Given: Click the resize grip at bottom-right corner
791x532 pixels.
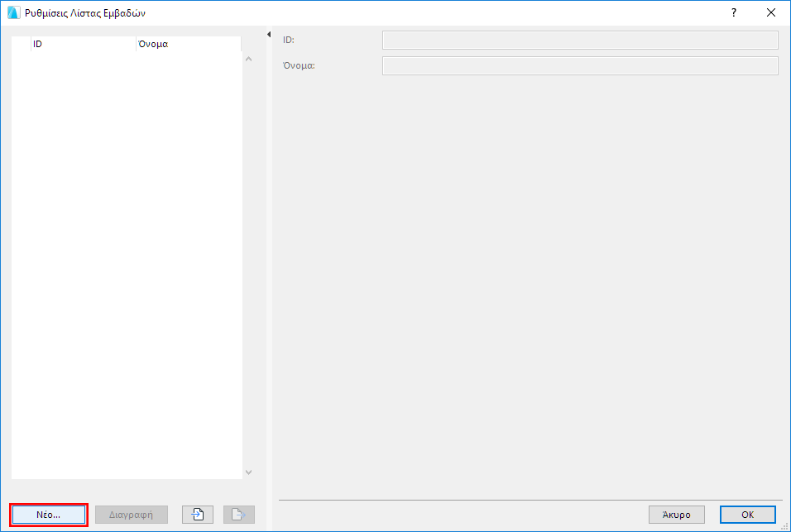Looking at the screenshot, I should coord(784,526).
